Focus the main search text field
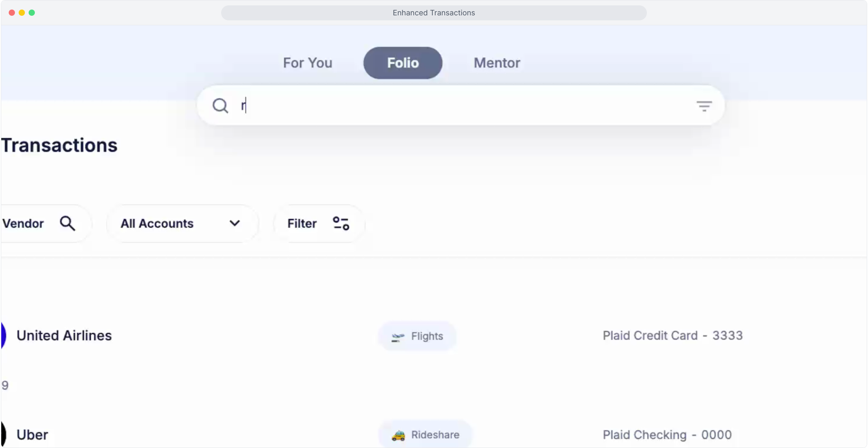The width and height of the screenshot is (868, 448). [456, 106]
